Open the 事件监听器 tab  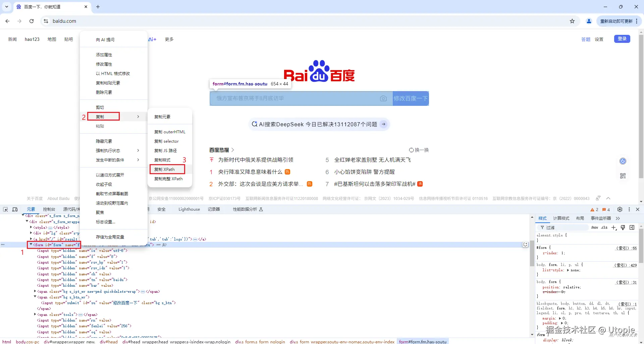[601, 218]
